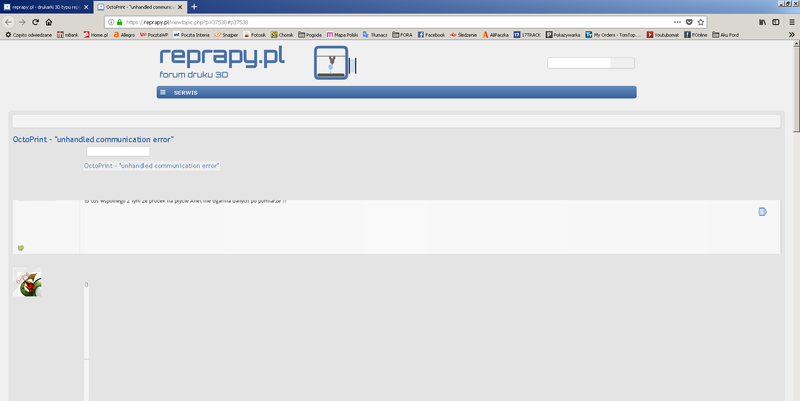Expand the Aku Ford bookmarks folder
The image size is (800, 401).
[726, 35]
